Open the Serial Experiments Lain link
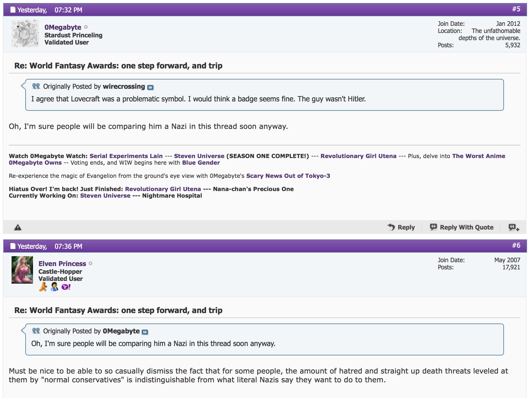The width and height of the screenshot is (532, 398). (126, 156)
